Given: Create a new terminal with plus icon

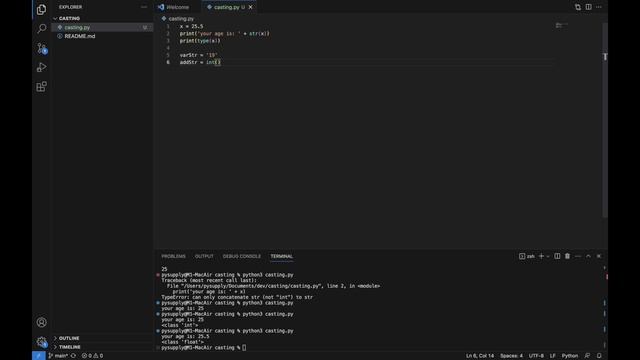Looking at the screenshot, I should tap(541, 256).
